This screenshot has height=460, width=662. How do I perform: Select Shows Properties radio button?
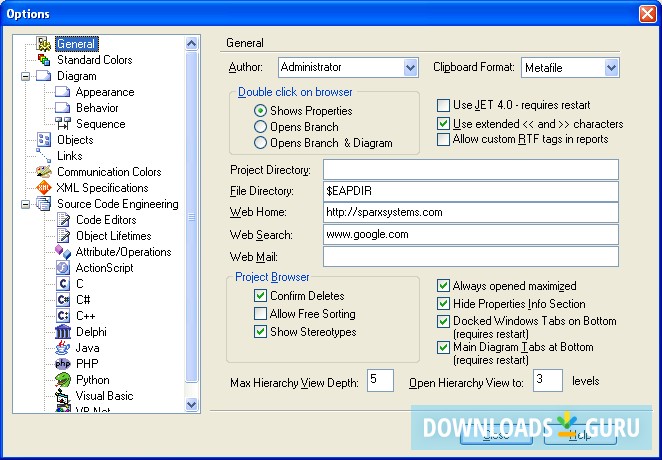click(260, 111)
